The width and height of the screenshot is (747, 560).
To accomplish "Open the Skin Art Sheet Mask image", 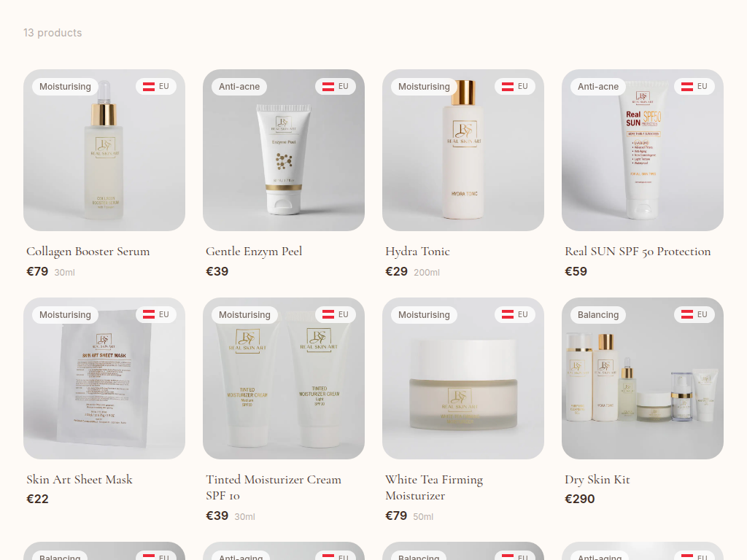I will 104,378.
